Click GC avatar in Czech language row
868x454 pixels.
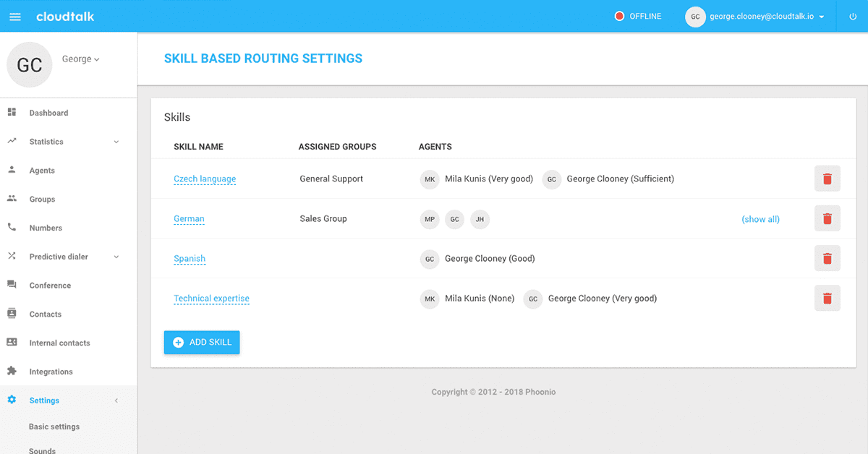[x=552, y=179]
